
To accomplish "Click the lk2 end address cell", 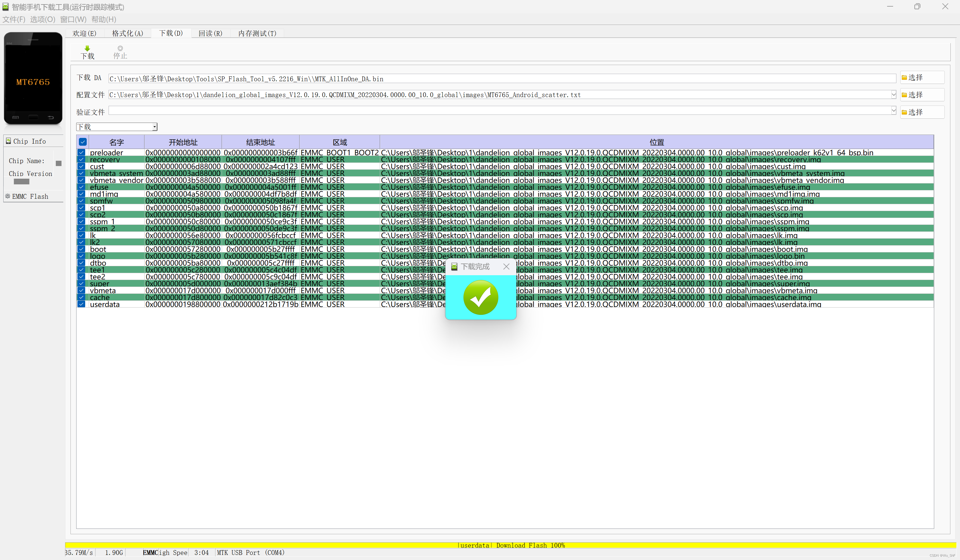I will click(x=260, y=242).
